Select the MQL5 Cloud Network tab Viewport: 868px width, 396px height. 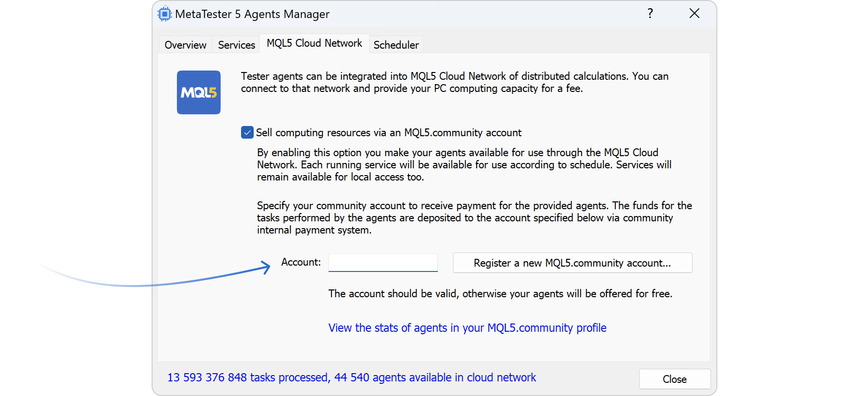[x=314, y=43]
